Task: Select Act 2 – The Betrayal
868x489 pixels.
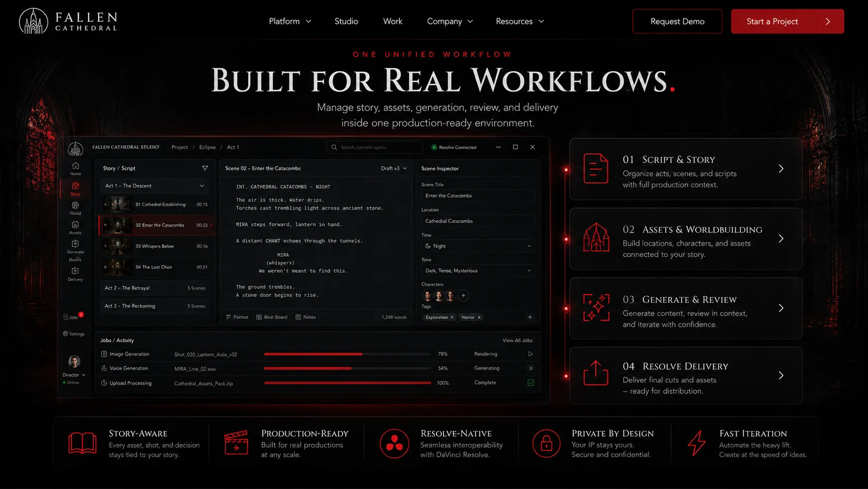Action: tap(155, 288)
